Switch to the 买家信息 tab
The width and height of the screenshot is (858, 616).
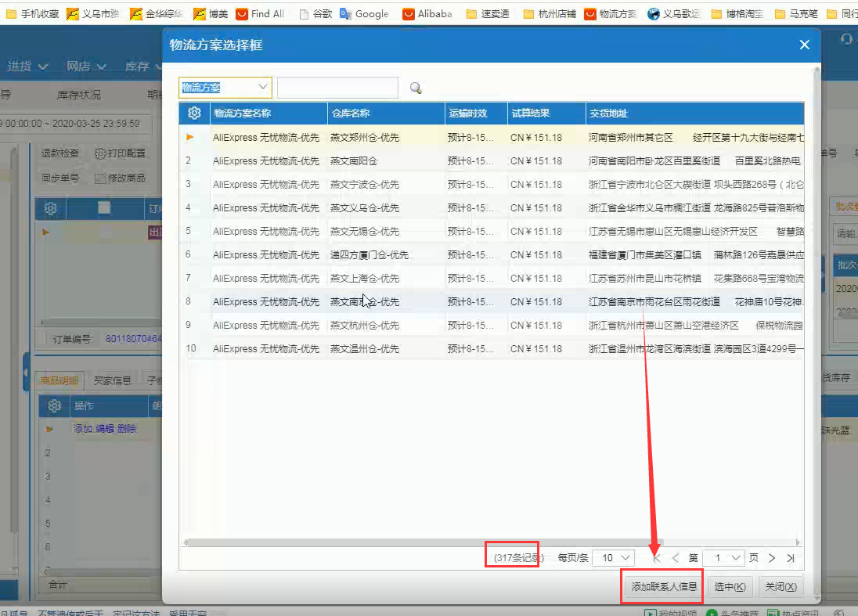112,380
